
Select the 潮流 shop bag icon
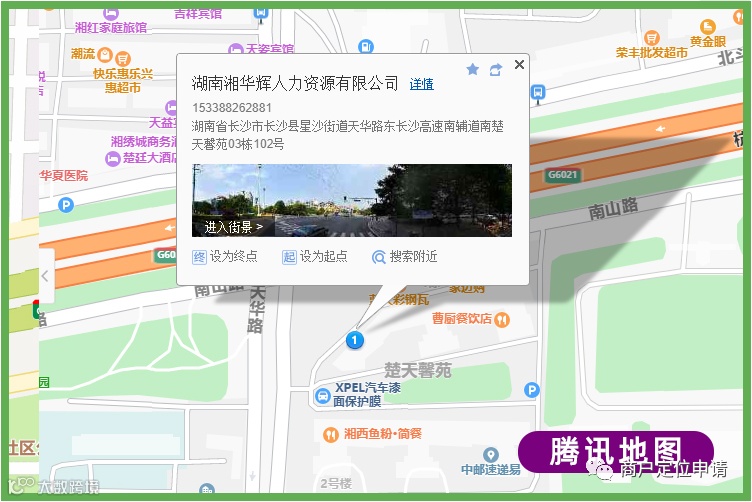105,55
